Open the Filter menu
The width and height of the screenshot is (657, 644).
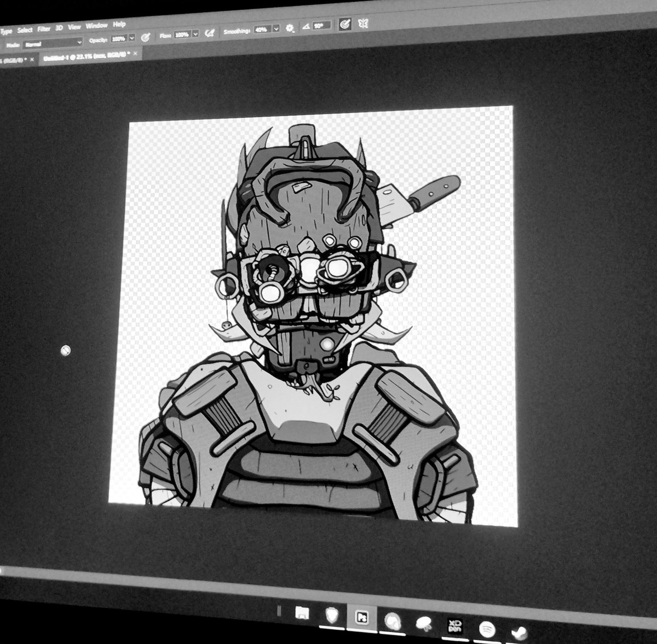[44, 29]
